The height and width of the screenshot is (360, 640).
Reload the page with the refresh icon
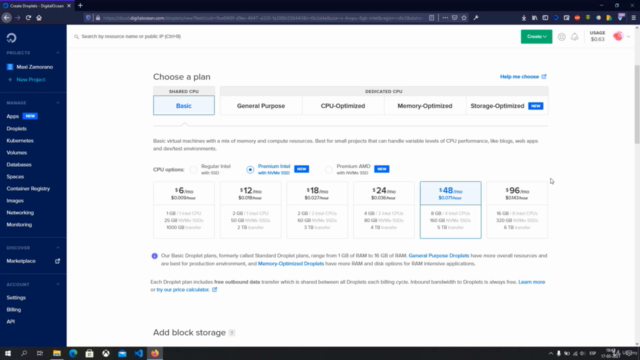click(28, 18)
